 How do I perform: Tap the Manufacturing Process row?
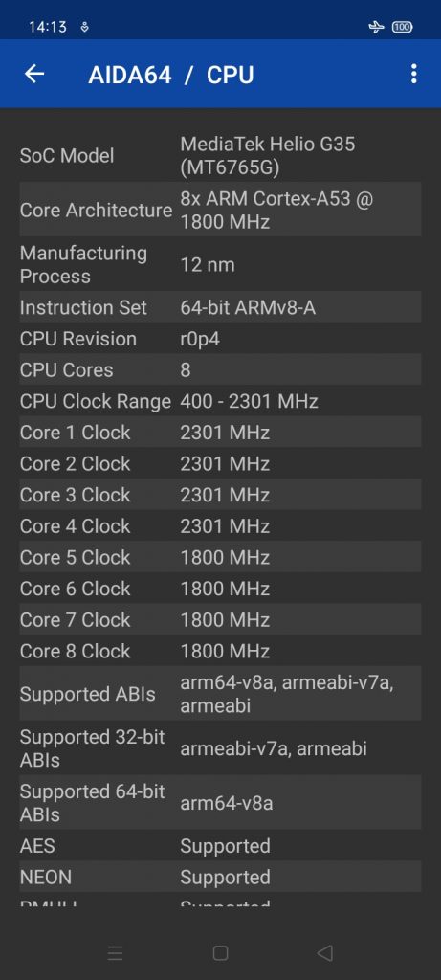pos(220,264)
